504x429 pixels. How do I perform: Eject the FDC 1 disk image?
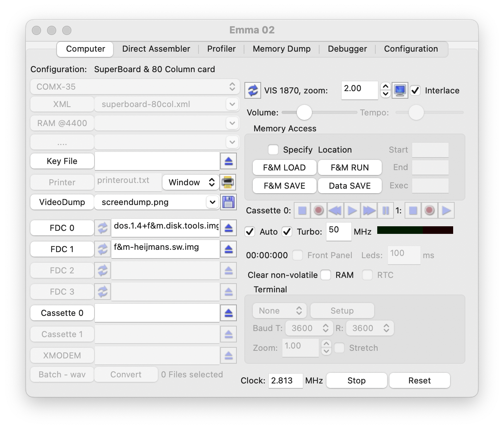pyautogui.click(x=228, y=249)
